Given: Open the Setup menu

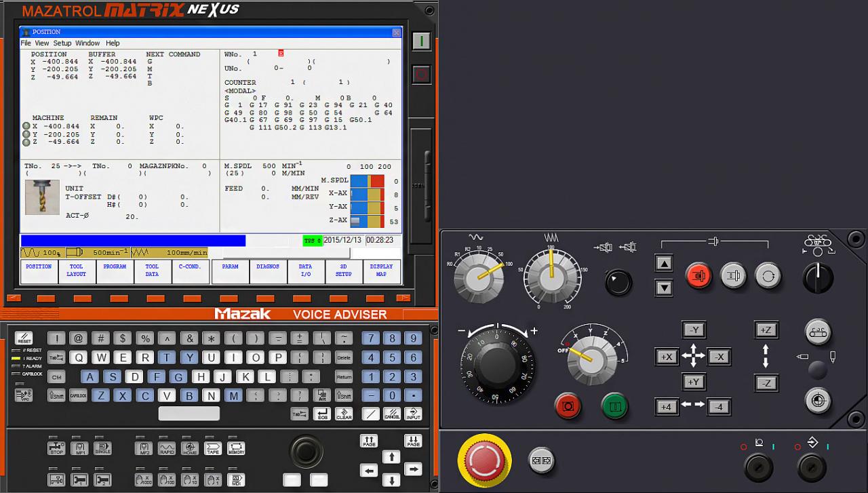Looking at the screenshot, I should (62, 43).
